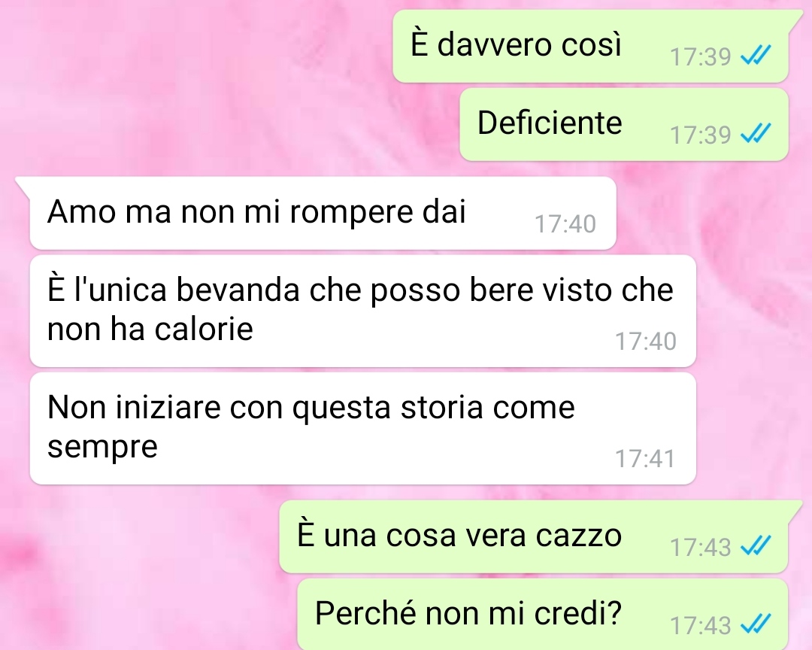Tap the word 'Deficiente' text

coord(550,123)
